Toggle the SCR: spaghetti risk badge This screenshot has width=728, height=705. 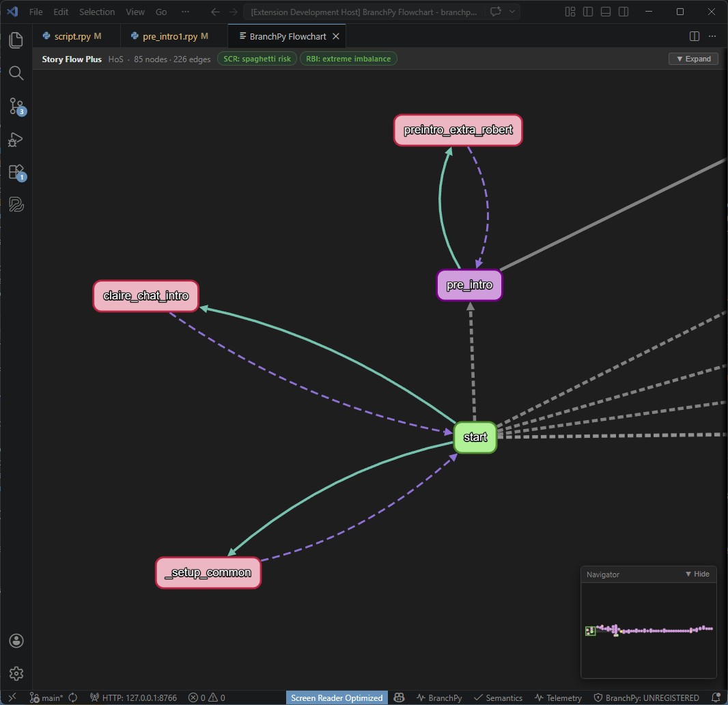point(257,59)
